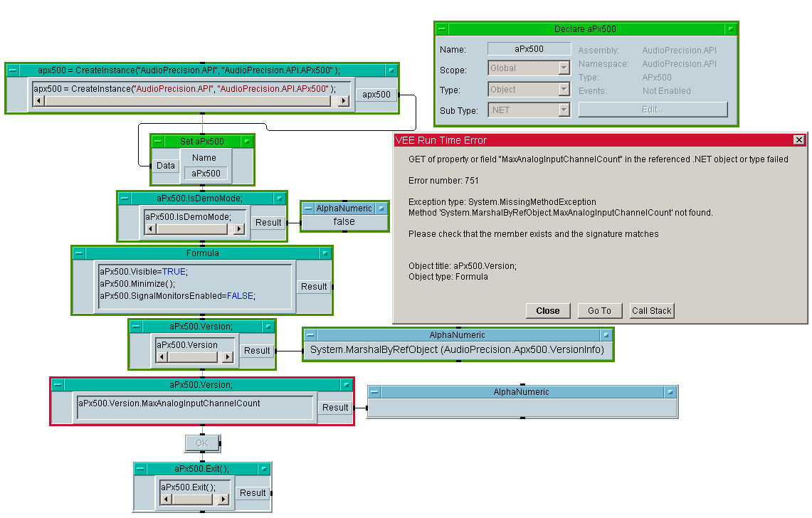Image resolution: width=812 pixels, height=518 pixels.
Task: Expand the Sub Type .NET dropdown
Action: 564,110
